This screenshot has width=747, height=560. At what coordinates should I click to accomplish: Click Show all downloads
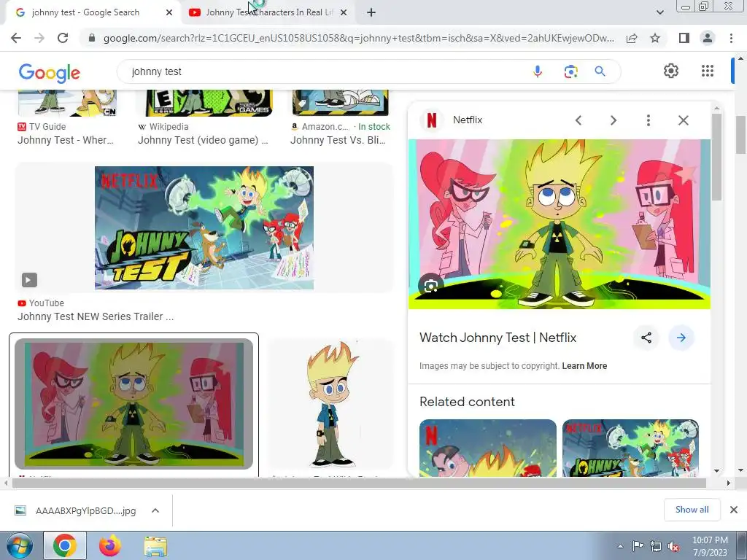tap(692, 510)
